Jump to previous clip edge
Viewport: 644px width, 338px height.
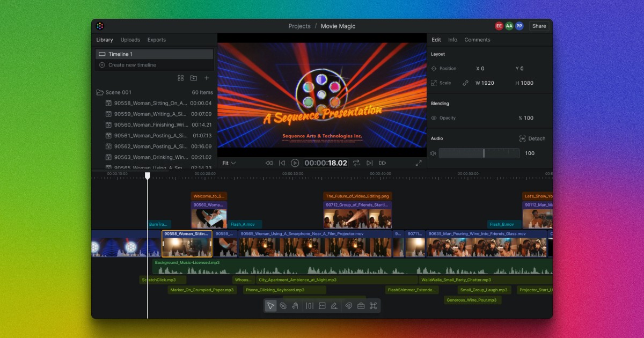(x=282, y=163)
